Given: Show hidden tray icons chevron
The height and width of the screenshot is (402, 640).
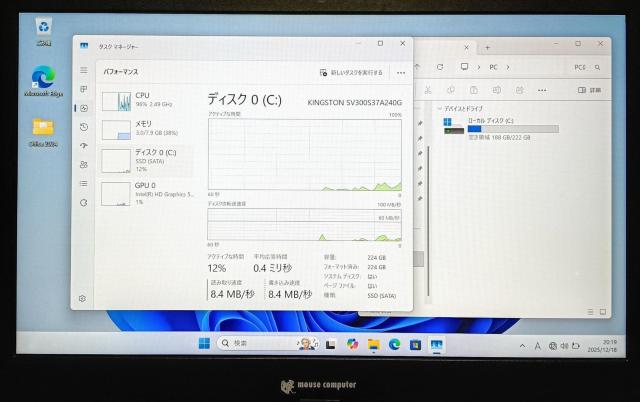Looking at the screenshot, I should pyautogui.click(x=522, y=346).
